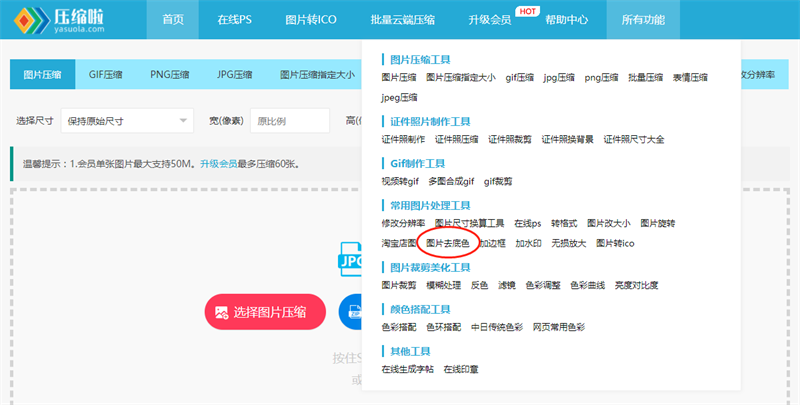The width and height of the screenshot is (800, 405).
Task: Open 批量云端压缩 in top navigation
Action: tap(403, 20)
